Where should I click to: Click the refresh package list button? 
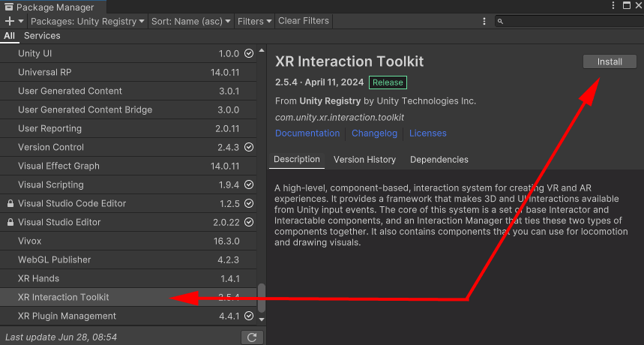253,337
